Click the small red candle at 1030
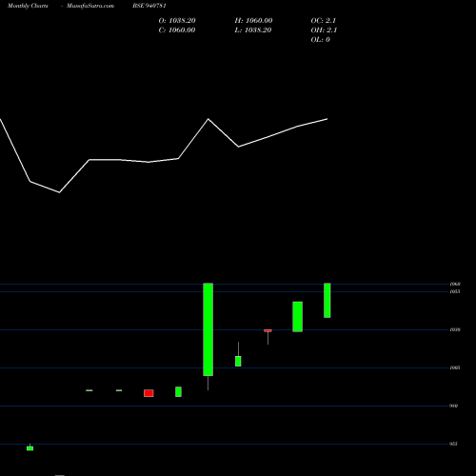Viewport: 476px width, 476px height. [268, 330]
